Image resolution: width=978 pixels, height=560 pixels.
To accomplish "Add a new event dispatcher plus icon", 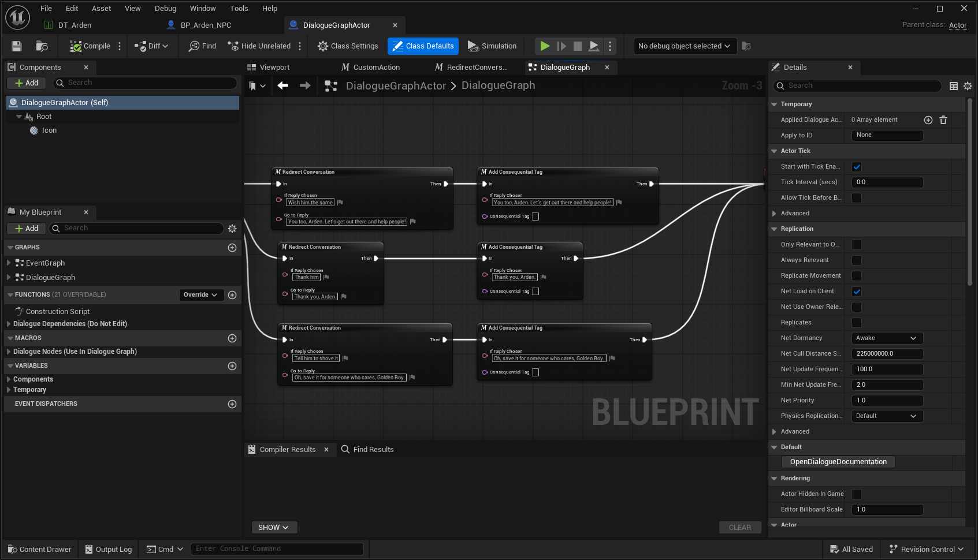I will 232,404.
